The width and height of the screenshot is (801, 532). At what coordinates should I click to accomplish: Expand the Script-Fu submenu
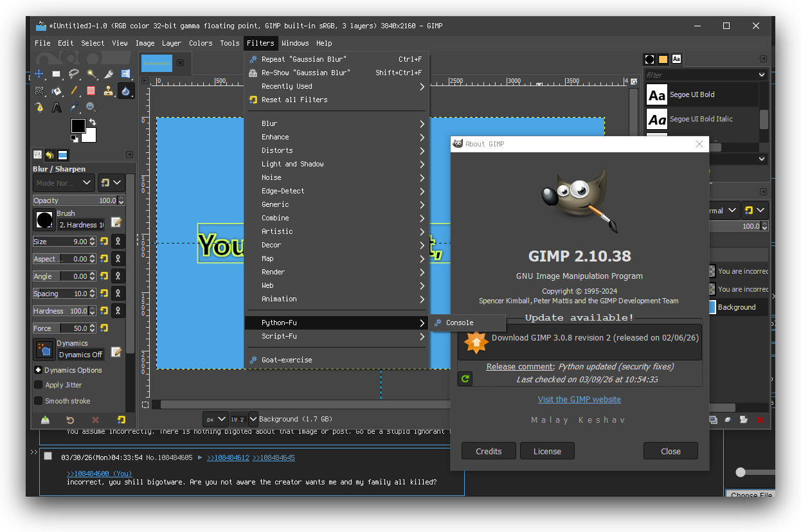[x=337, y=336]
